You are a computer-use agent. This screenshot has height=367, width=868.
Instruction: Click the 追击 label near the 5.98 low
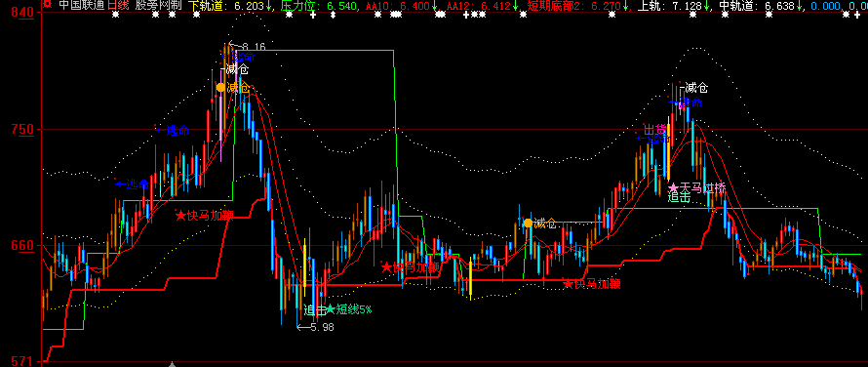[314, 309]
